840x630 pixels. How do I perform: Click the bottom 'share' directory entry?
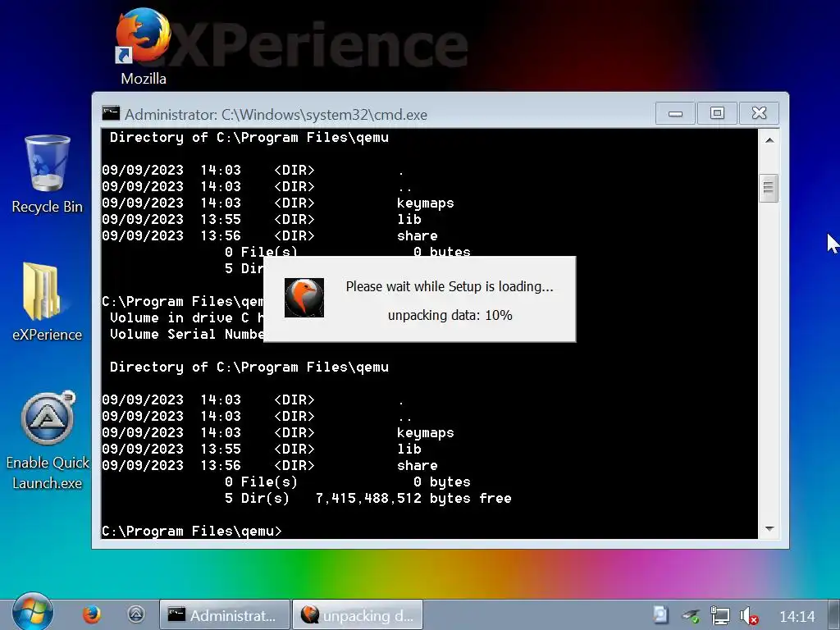pyautogui.click(x=418, y=465)
